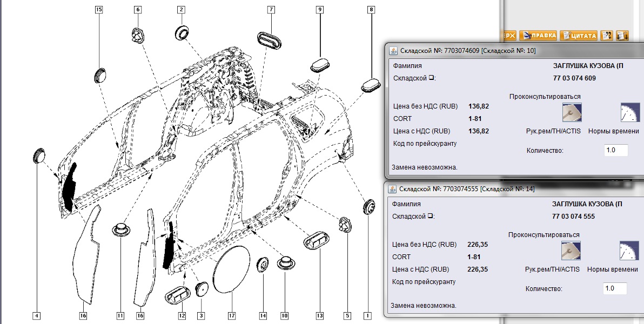Screen dimensions: 644x324
Task: Select part callout number 4 in the diagram
Action: pos(36,315)
